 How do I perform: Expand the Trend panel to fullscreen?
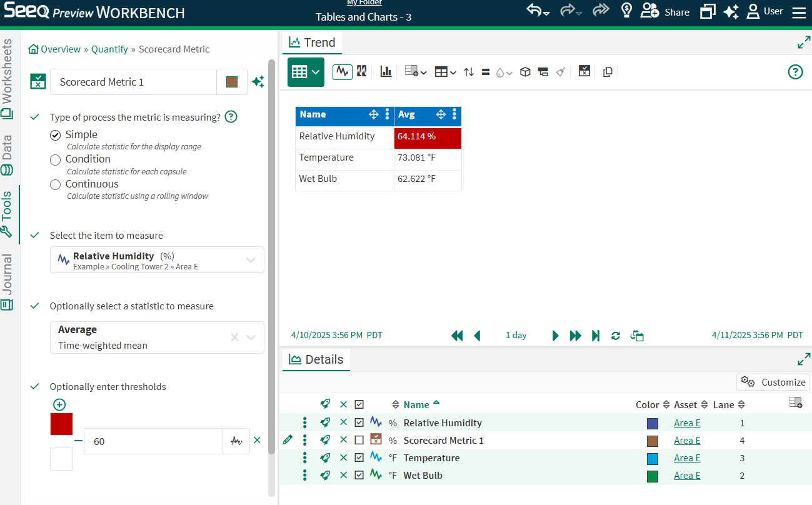coord(803,42)
